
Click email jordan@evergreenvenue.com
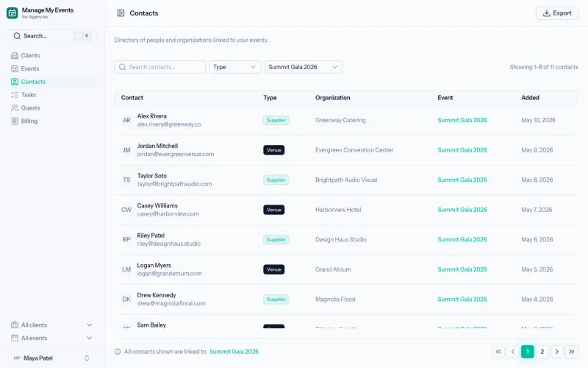[176, 155]
